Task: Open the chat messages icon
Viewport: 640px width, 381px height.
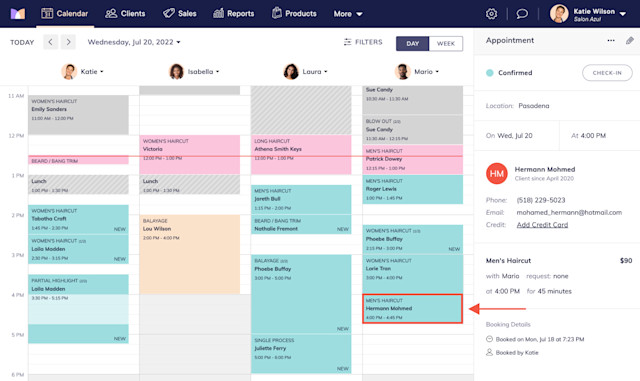Action: (522, 14)
